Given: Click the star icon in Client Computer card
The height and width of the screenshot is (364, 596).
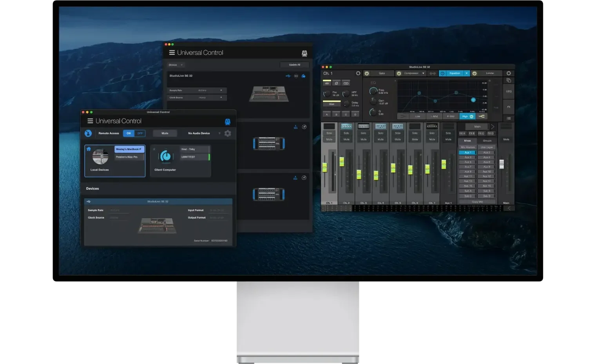Looking at the screenshot, I should (x=154, y=149).
